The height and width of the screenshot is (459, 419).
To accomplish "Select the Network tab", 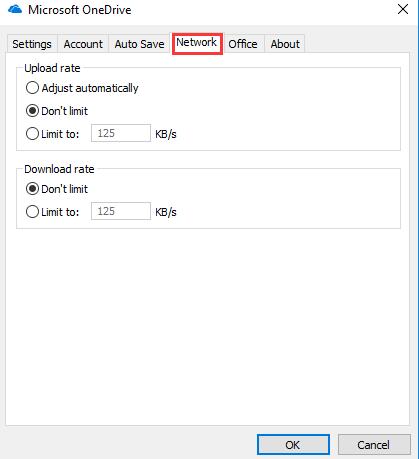I will pyautogui.click(x=197, y=43).
